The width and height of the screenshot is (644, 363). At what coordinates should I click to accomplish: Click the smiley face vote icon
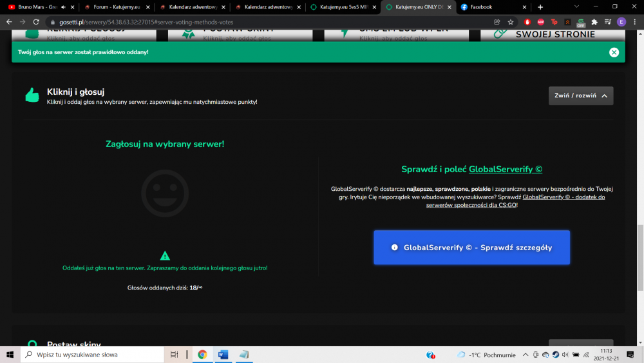point(165,193)
